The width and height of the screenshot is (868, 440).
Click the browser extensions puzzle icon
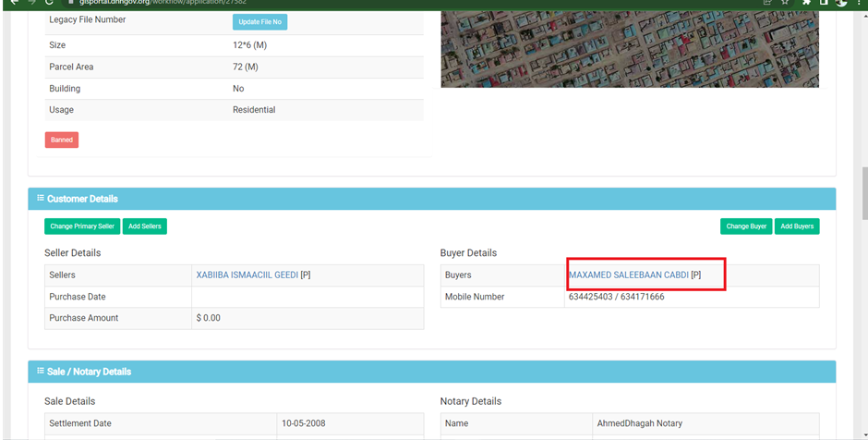click(x=806, y=2)
